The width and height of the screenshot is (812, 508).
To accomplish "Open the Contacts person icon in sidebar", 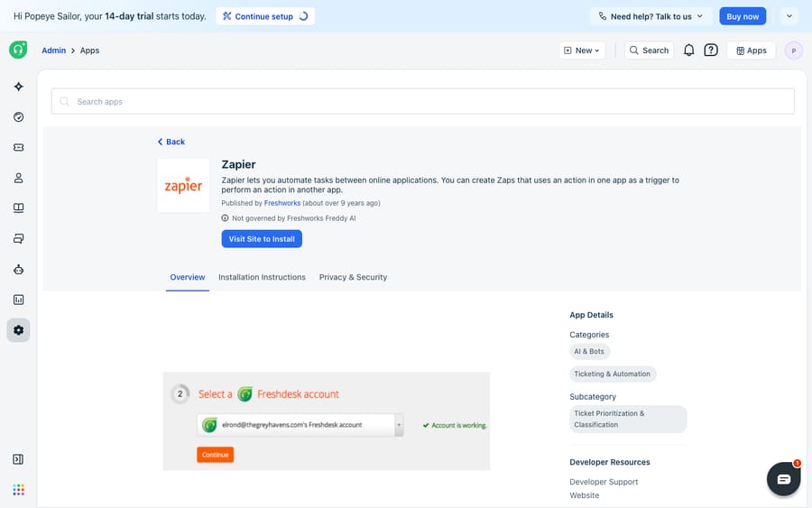I will pos(19,178).
